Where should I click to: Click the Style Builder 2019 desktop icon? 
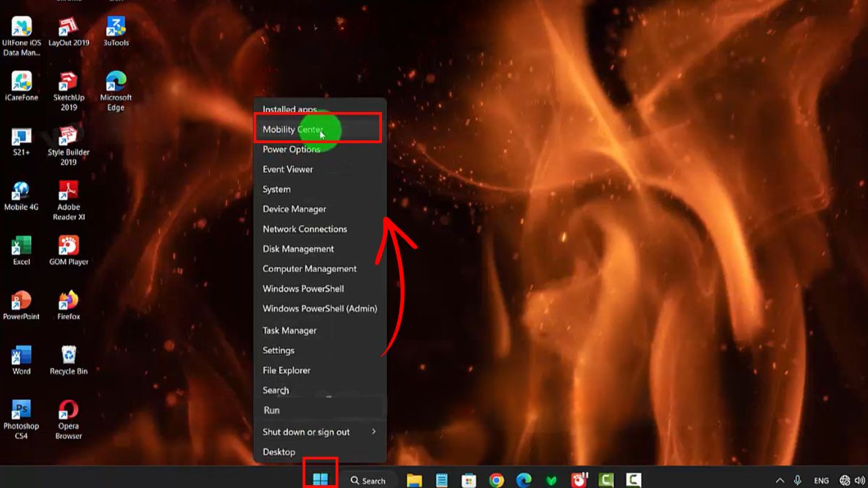point(69,147)
